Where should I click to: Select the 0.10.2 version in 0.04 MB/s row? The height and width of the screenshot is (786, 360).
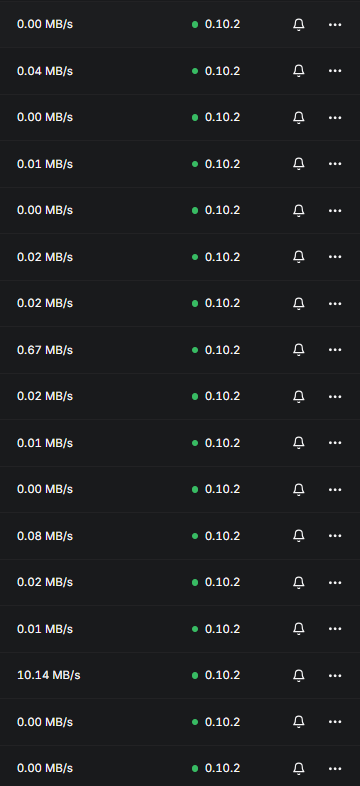pyautogui.click(x=223, y=71)
